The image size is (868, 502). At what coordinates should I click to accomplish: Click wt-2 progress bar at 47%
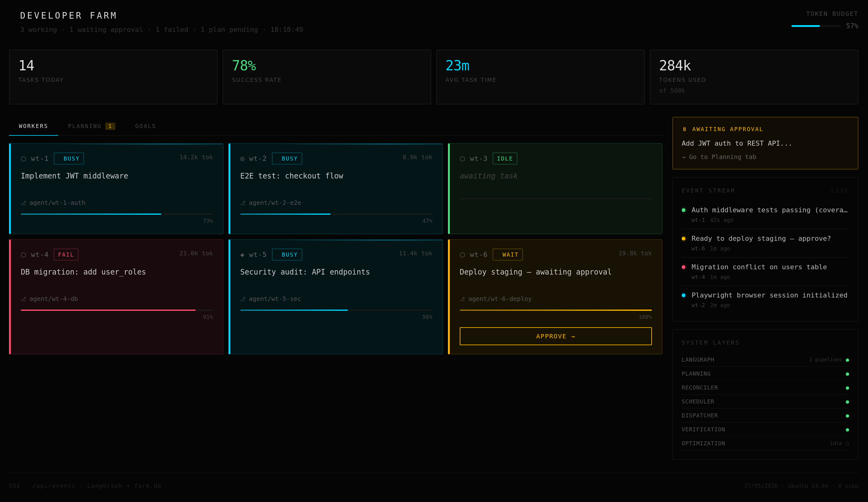click(336, 214)
